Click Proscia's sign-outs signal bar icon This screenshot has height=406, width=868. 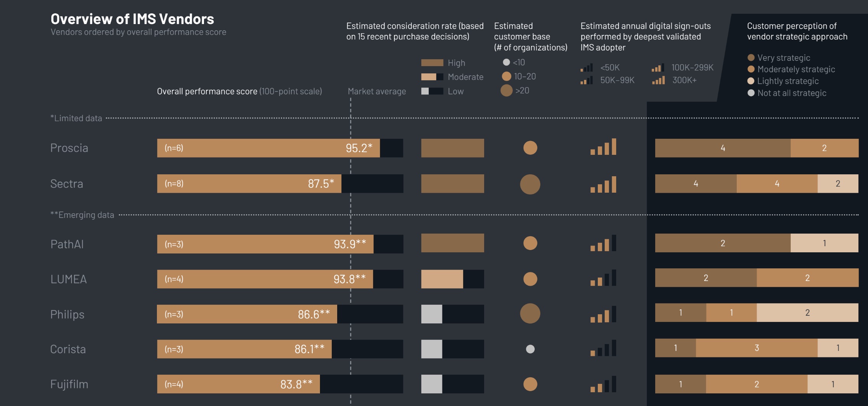pyautogui.click(x=603, y=147)
